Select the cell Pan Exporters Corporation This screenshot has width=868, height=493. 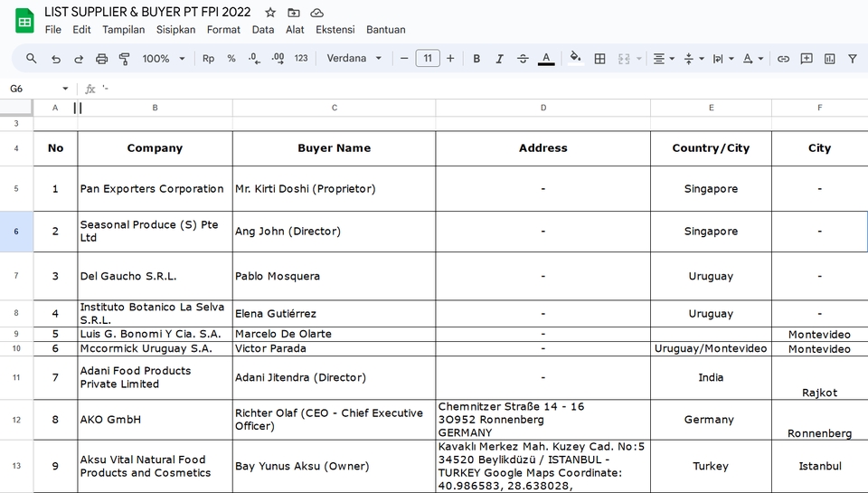(x=155, y=189)
